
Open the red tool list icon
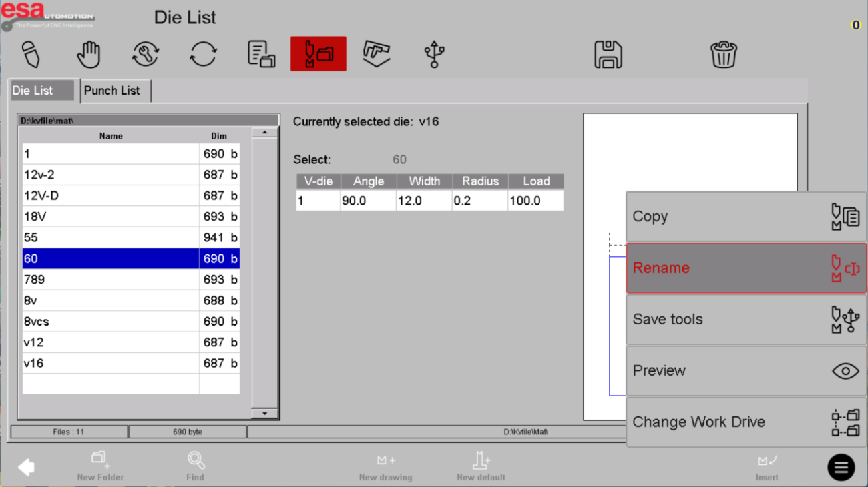coord(318,54)
